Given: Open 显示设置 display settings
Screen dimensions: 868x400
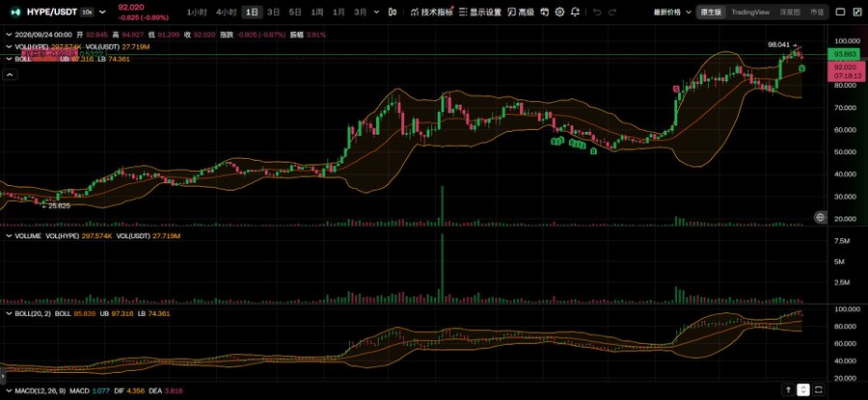Looking at the screenshot, I should 480,12.
